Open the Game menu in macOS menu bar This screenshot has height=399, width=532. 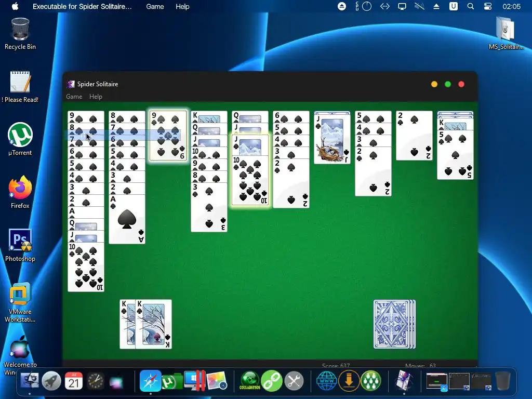(x=155, y=6)
